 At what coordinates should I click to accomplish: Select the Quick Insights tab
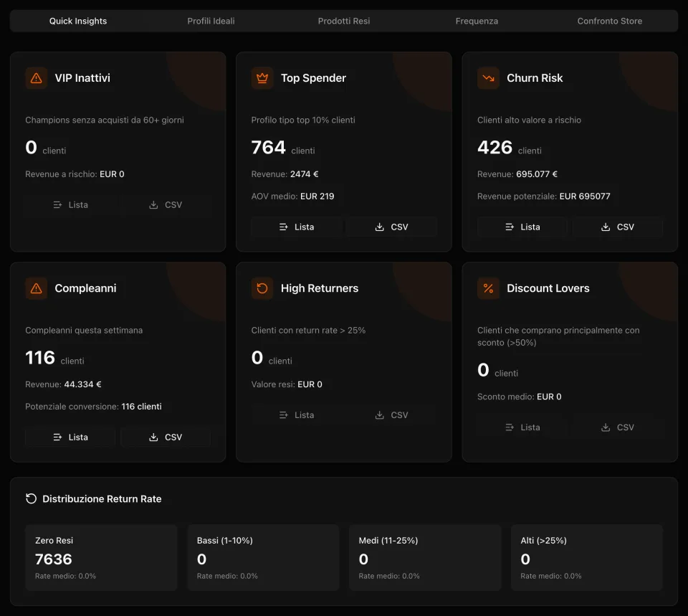(78, 21)
